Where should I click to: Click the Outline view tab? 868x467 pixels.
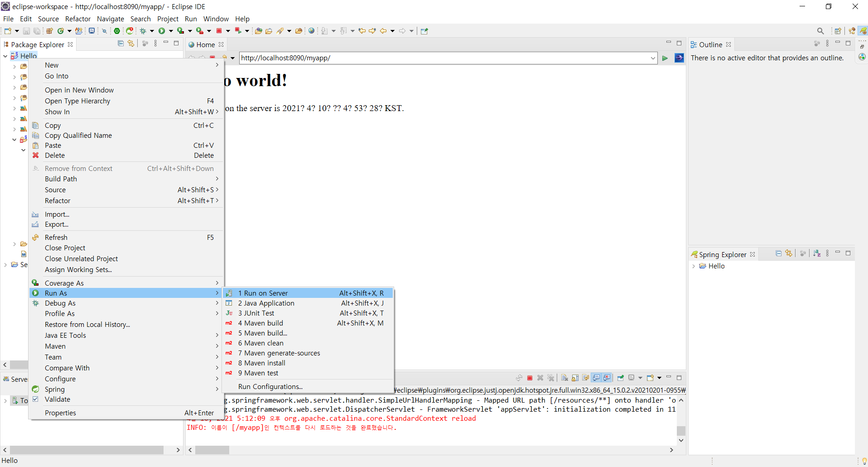tap(710, 44)
